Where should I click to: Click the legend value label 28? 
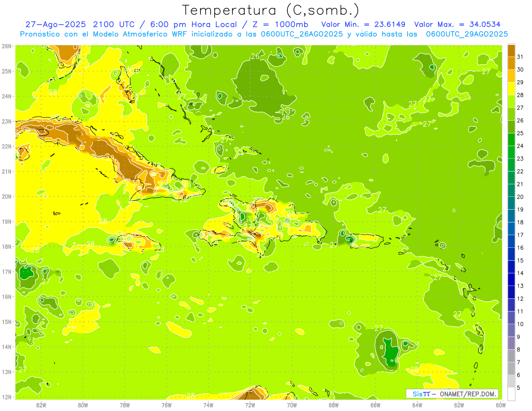coord(520,95)
